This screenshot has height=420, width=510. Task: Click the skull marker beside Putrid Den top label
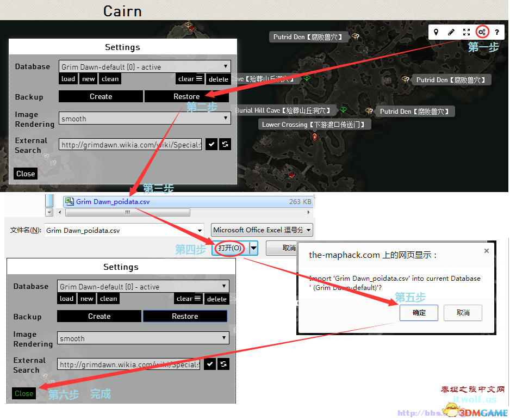tap(355, 37)
